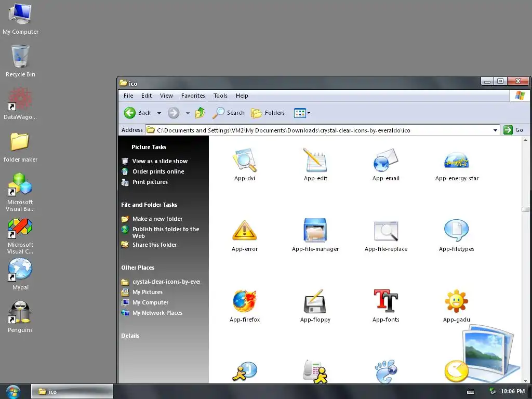Select Microsoft Visual Basic desktop shortcut
The image size is (532, 399).
pos(20,192)
